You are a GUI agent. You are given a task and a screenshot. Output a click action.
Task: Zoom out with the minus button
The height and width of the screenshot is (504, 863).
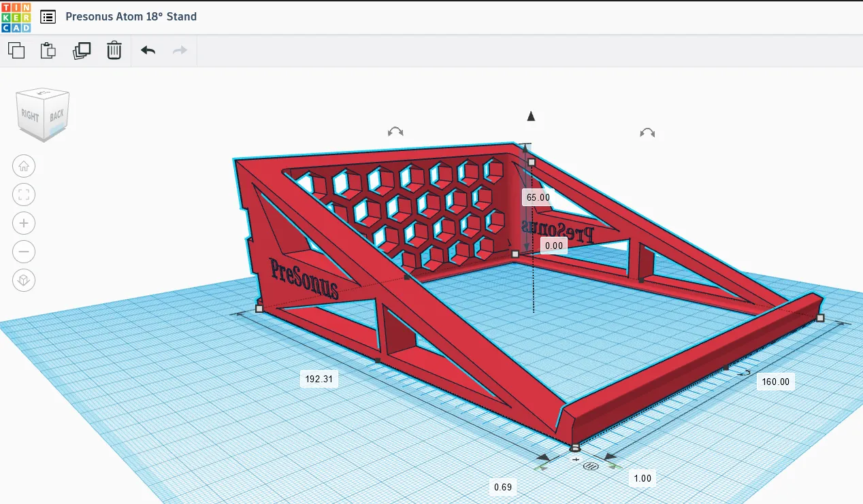click(x=24, y=252)
